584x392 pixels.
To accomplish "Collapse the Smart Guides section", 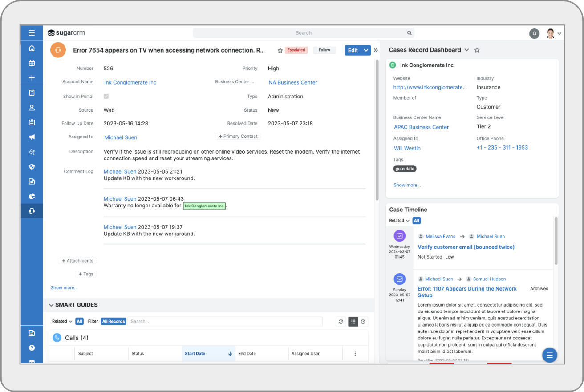I will click(51, 305).
